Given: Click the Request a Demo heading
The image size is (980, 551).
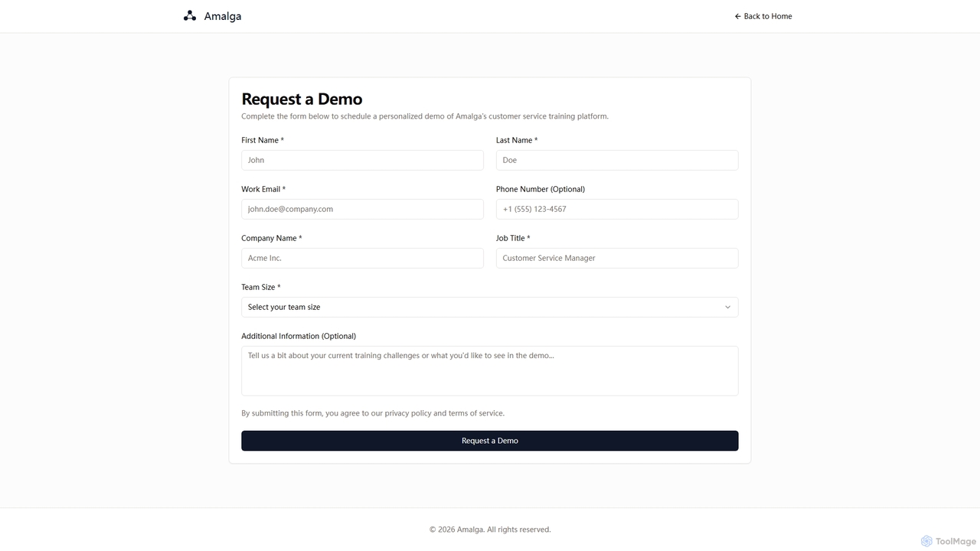Looking at the screenshot, I should click(x=302, y=99).
